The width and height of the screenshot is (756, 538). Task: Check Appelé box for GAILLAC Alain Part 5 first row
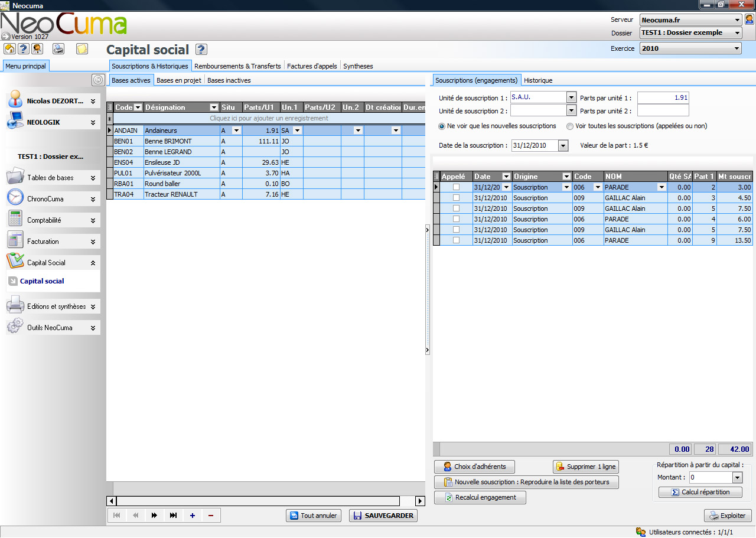coord(456,208)
